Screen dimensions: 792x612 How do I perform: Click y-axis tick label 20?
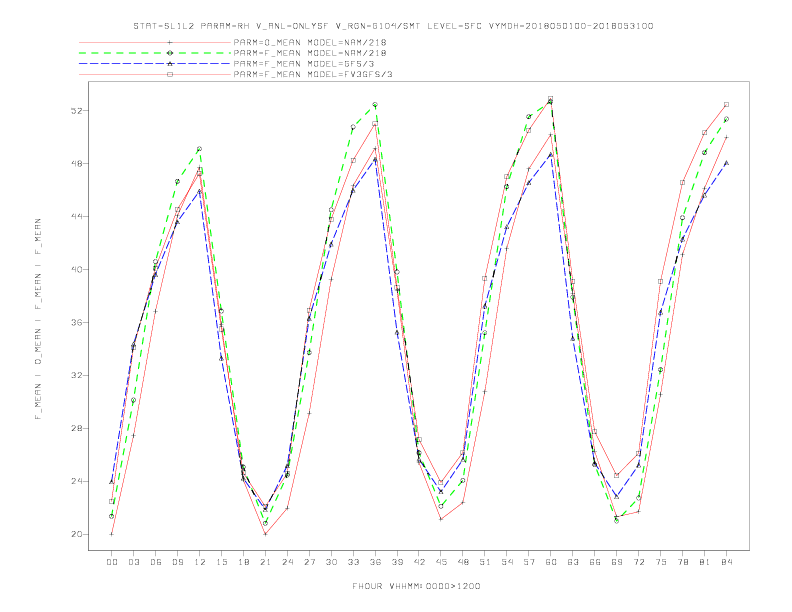pyautogui.click(x=76, y=534)
